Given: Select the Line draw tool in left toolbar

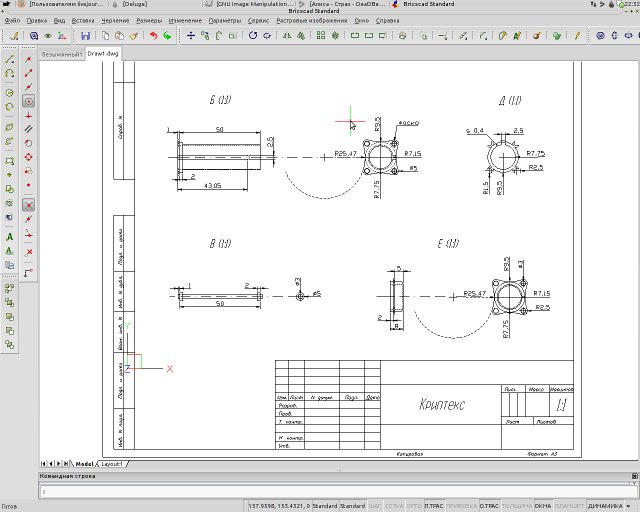Looking at the screenshot, I should (x=9, y=59).
